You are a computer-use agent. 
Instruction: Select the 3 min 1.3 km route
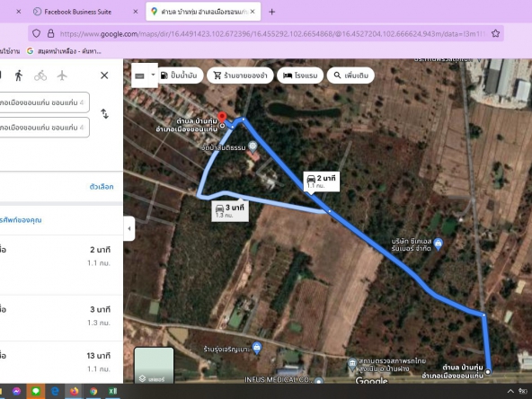(61, 316)
